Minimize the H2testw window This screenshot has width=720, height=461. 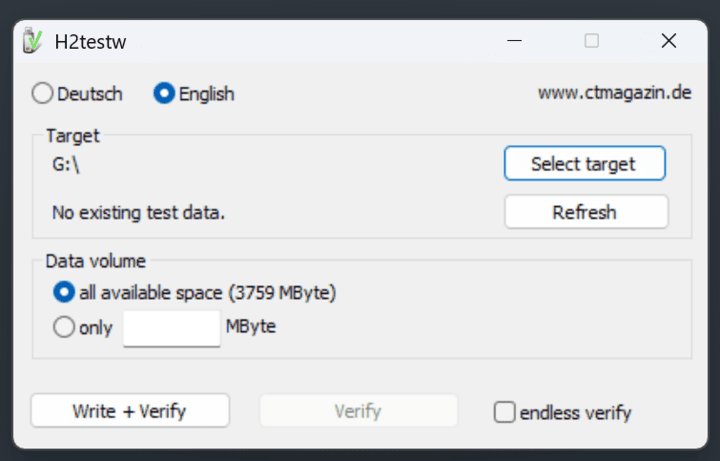point(514,41)
